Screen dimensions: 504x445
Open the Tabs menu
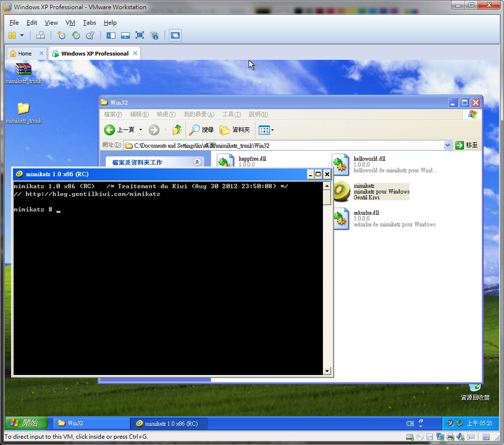pos(90,23)
